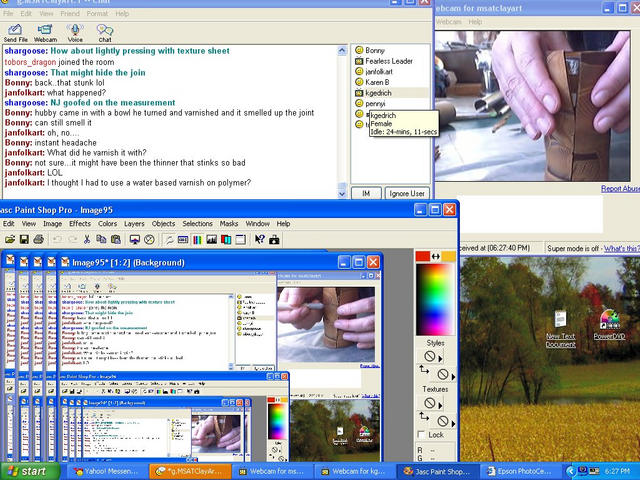Open Masks menu in Paint Shop Pro
Image resolution: width=640 pixels, height=480 pixels.
pyautogui.click(x=229, y=224)
